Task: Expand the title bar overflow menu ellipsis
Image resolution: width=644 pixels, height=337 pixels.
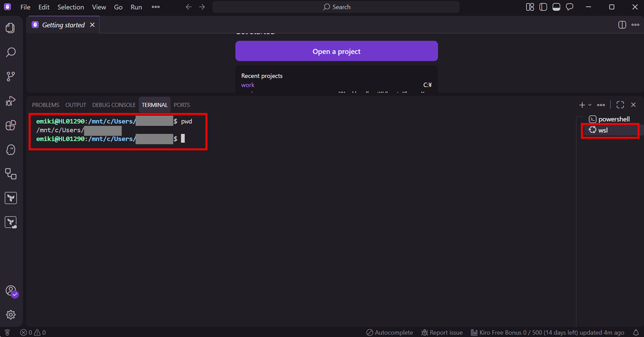Action: click(155, 7)
